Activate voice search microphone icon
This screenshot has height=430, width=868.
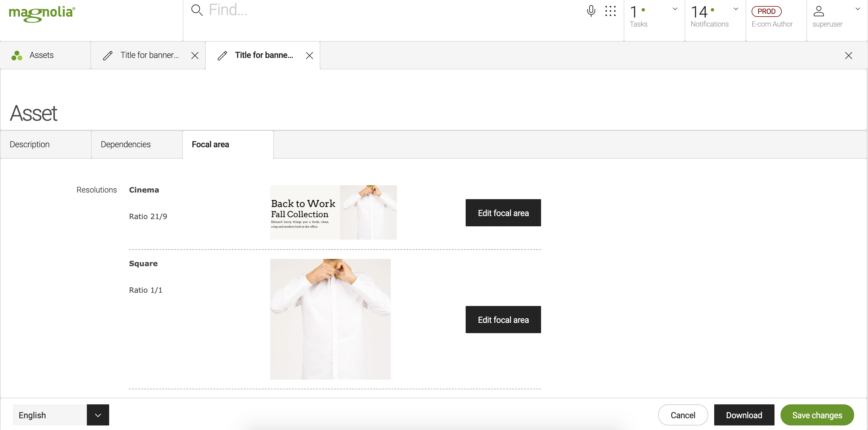coord(591,11)
